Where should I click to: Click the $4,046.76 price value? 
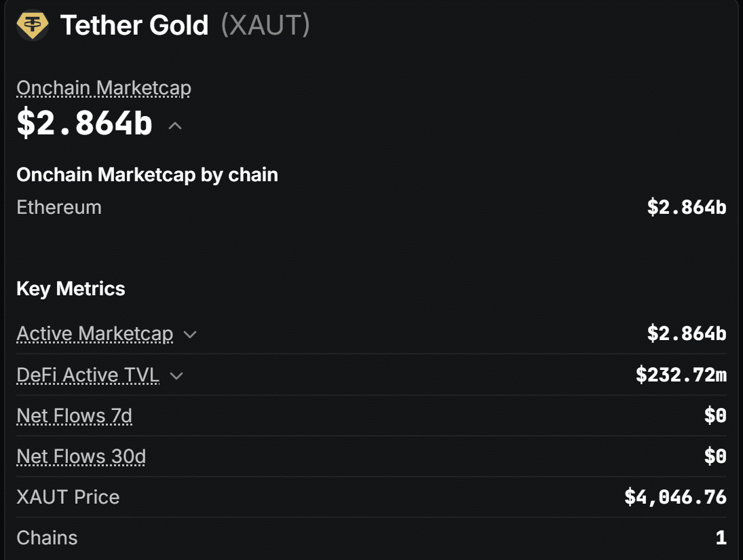tap(675, 498)
